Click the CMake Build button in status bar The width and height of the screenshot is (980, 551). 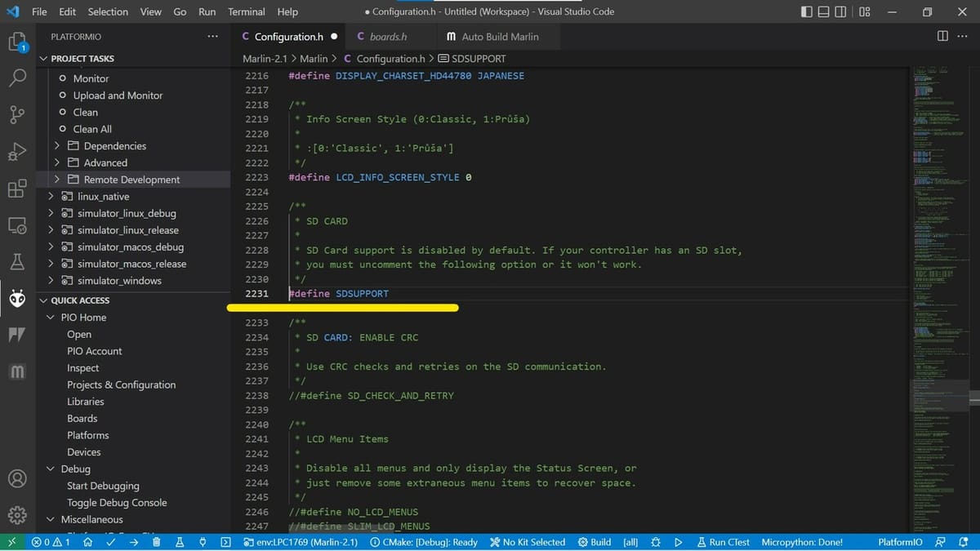click(x=595, y=542)
